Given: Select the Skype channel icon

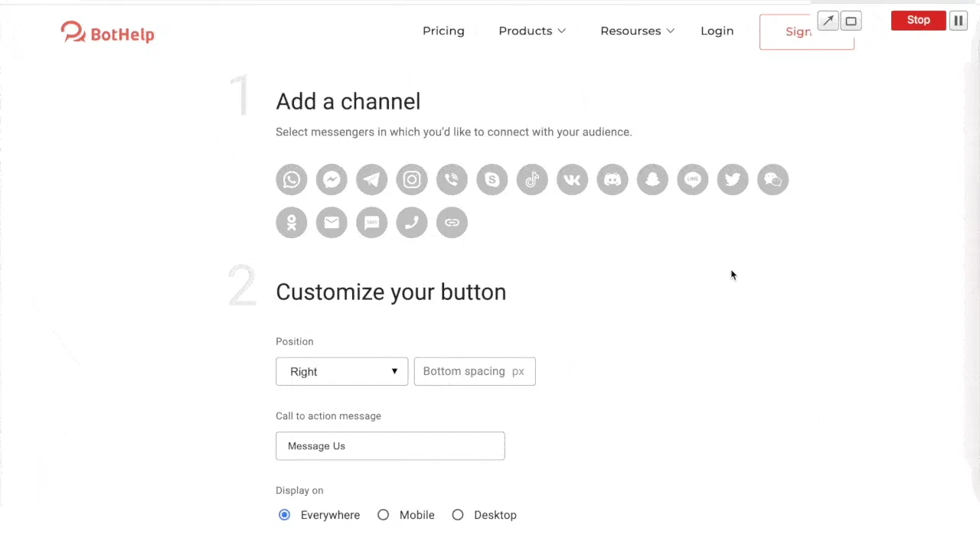Looking at the screenshot, I should [492, 180].
